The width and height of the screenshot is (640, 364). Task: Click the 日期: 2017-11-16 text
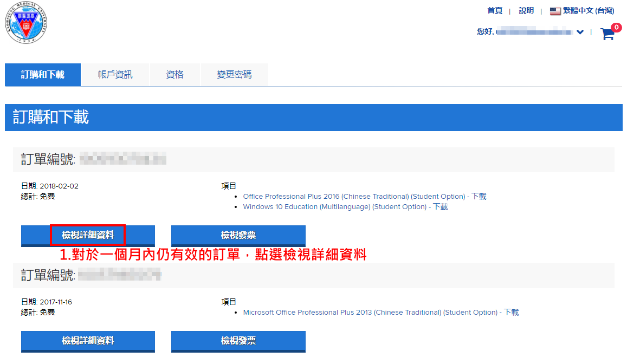coord(47,302)
